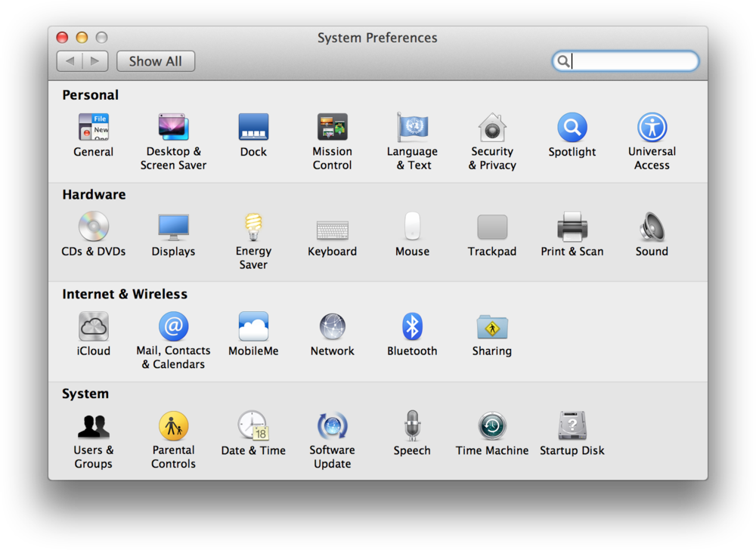Open Bluetooth preferences icon
Viewport: 756px width, 550px height.
[x=412, y=326]
